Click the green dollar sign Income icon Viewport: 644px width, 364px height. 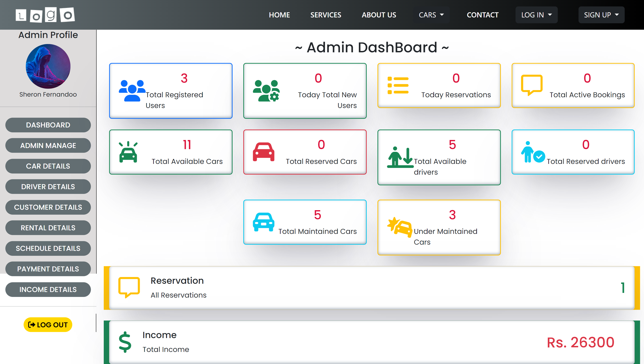pos(125,342)
